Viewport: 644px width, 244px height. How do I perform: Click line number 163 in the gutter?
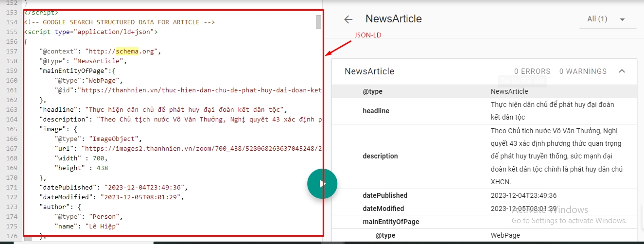click(12, 109)
